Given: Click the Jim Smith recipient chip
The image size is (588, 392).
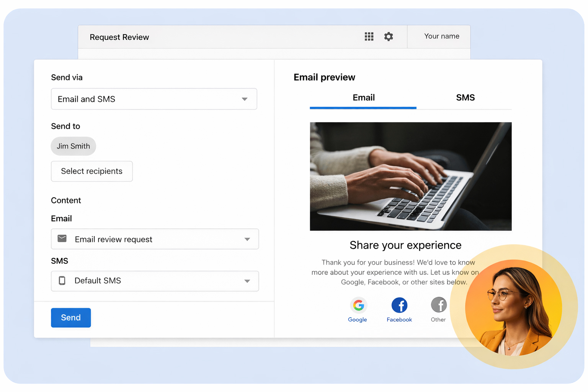Looking at the screenshot, I should coord(73,146).
